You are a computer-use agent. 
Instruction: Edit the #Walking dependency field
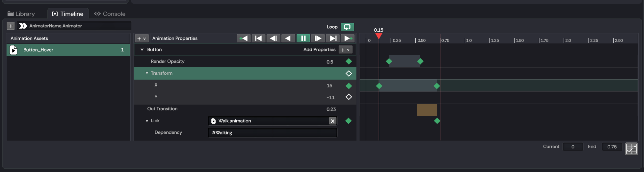[x=272, y=133]
